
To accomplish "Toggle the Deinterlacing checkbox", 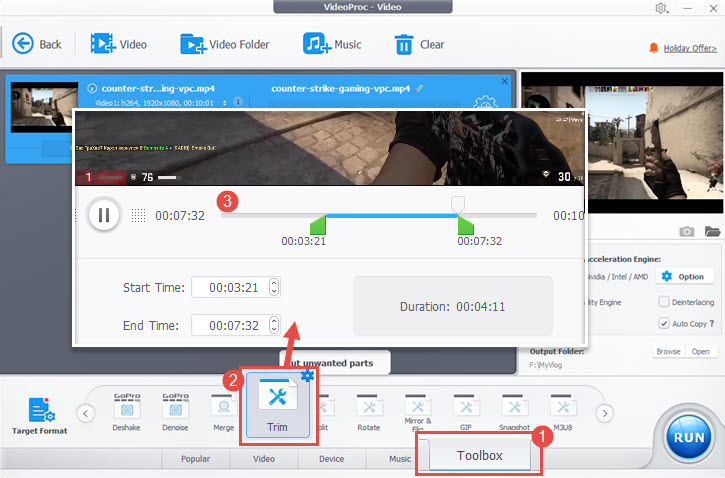I will [664, 302].
